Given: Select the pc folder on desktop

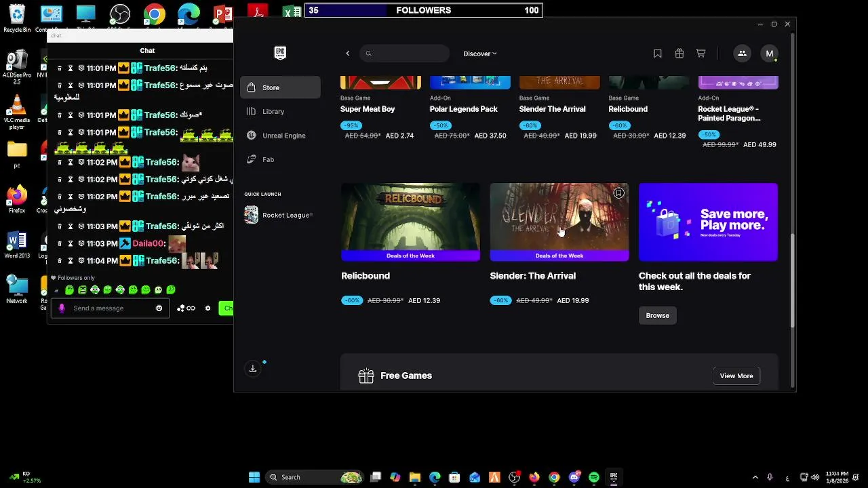Looking at the screenshot, I should [17, 155].
